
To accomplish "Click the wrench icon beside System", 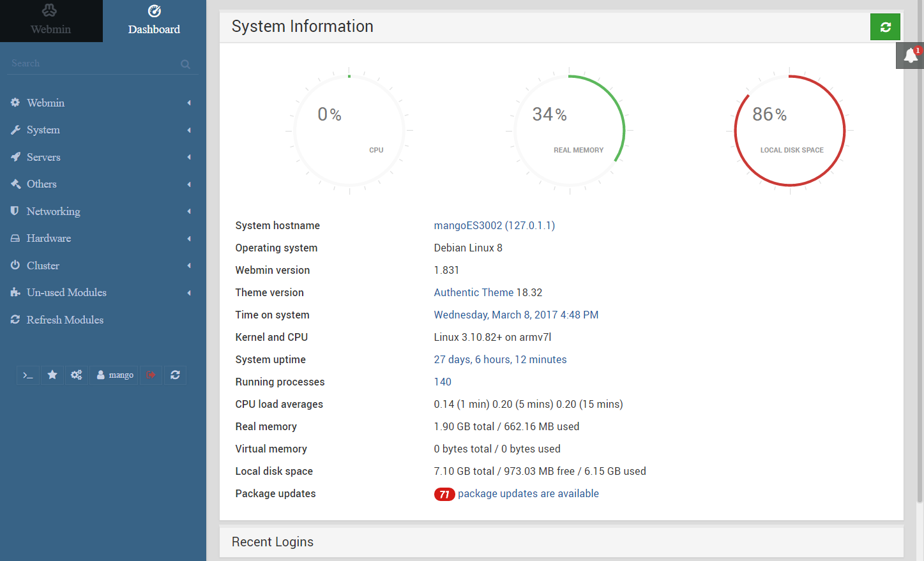I will click(x=15, y=130).
